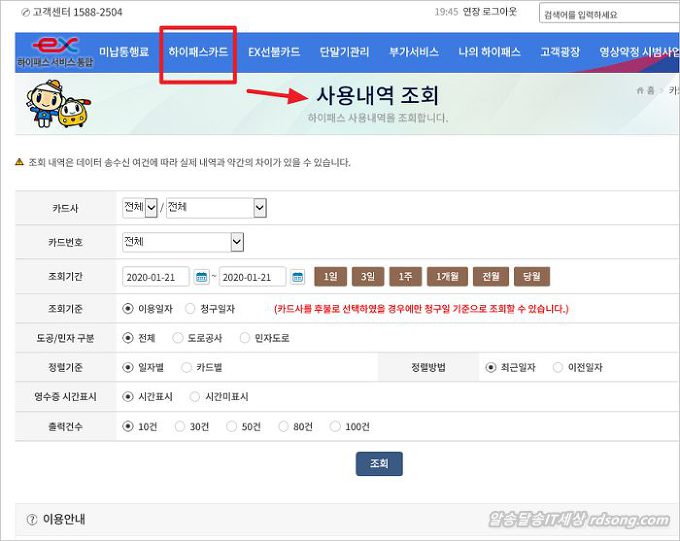Viewport: 680px width, 541px height.
Task: Pick 이전일자 sort order option
Action: pyautogui.click(x=559, y=367)
